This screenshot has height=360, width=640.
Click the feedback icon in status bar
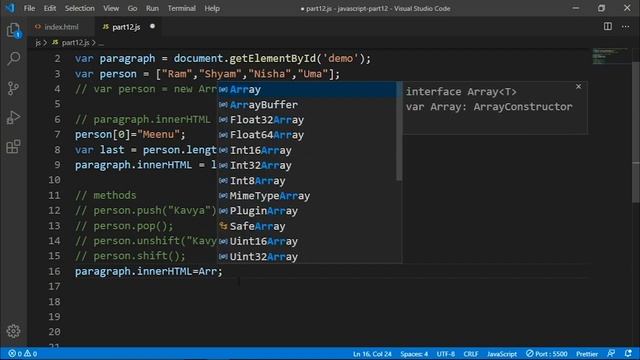pyautogui.click(x=611, y=353)
